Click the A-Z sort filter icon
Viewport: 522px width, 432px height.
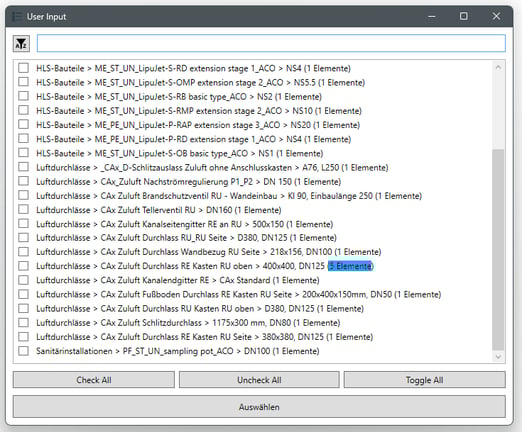pos(21,44)
